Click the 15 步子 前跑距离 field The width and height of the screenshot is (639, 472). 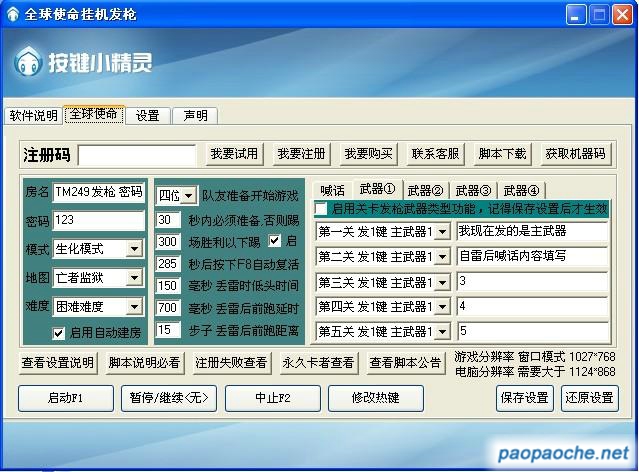click(168, 330)
